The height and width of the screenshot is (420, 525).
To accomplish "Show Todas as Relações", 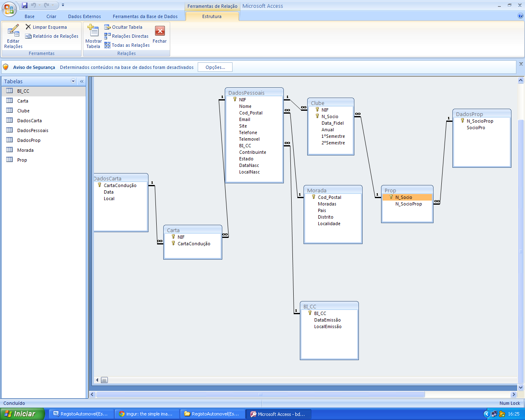I will click(127, 45).
